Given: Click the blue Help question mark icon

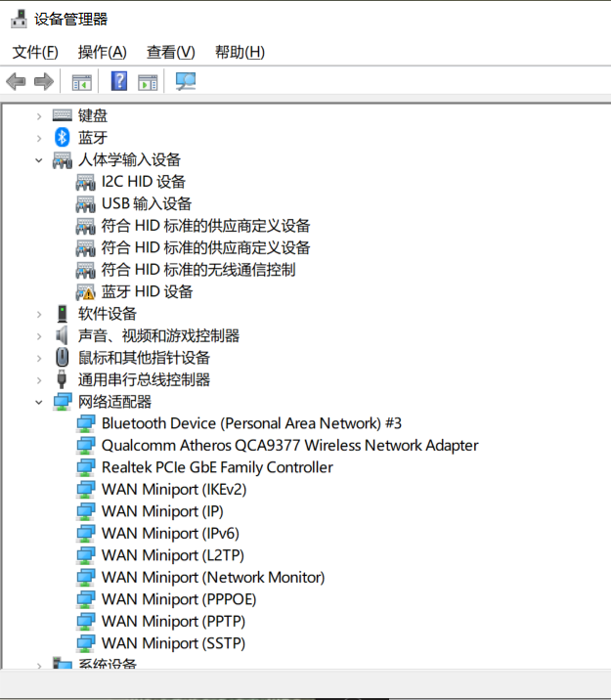Looking at the screenshot, I should point(119,81).
